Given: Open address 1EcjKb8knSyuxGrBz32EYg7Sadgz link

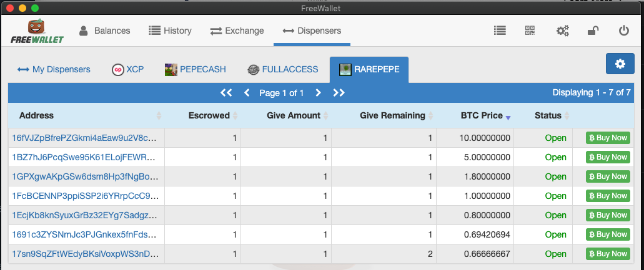Looking at the screenshot, I should (x=85, y=215).
